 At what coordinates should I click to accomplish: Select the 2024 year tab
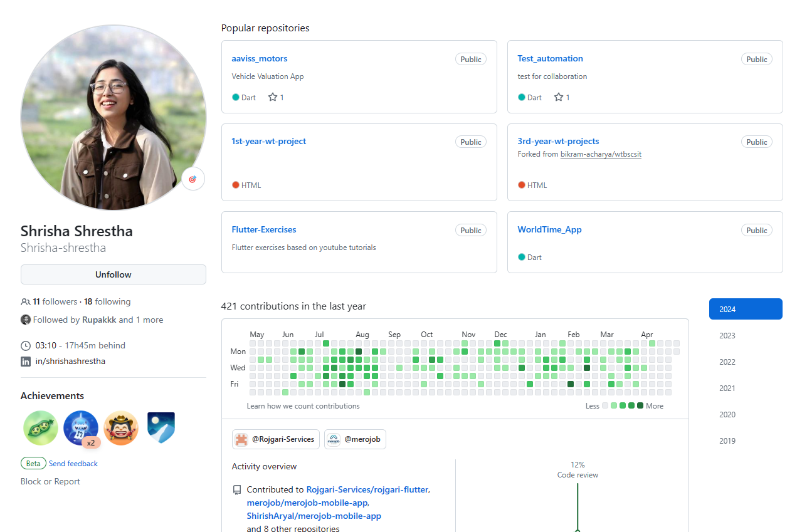(x=745, y=308)
